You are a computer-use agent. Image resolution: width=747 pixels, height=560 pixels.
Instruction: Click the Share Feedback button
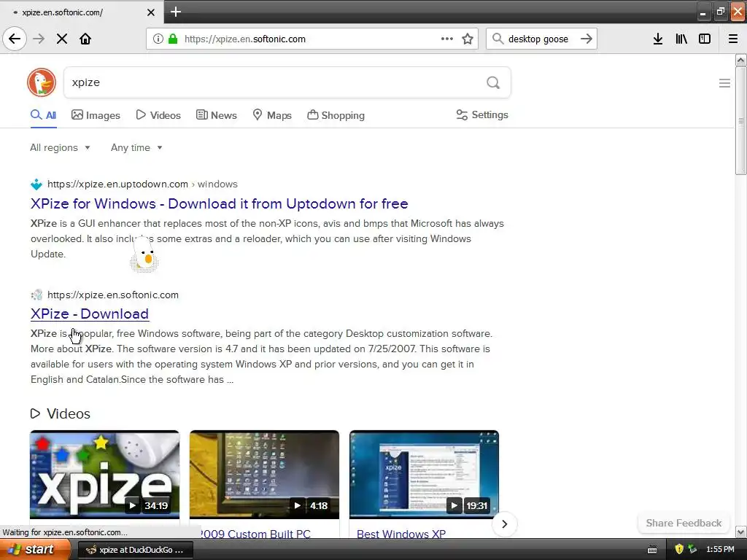[684, 523]
